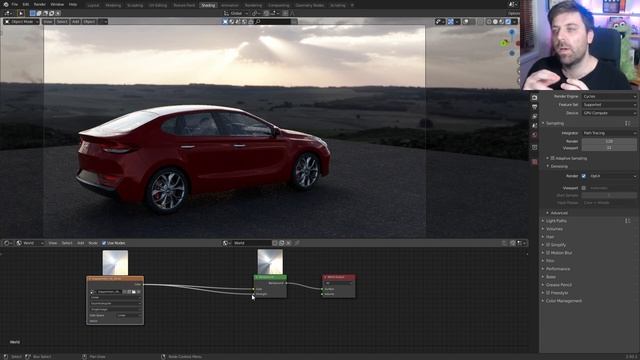Switch to the Geometry Nodes workspace tab
The height and width of the screenshot is (360, 640).
click(x=309, y=5)
